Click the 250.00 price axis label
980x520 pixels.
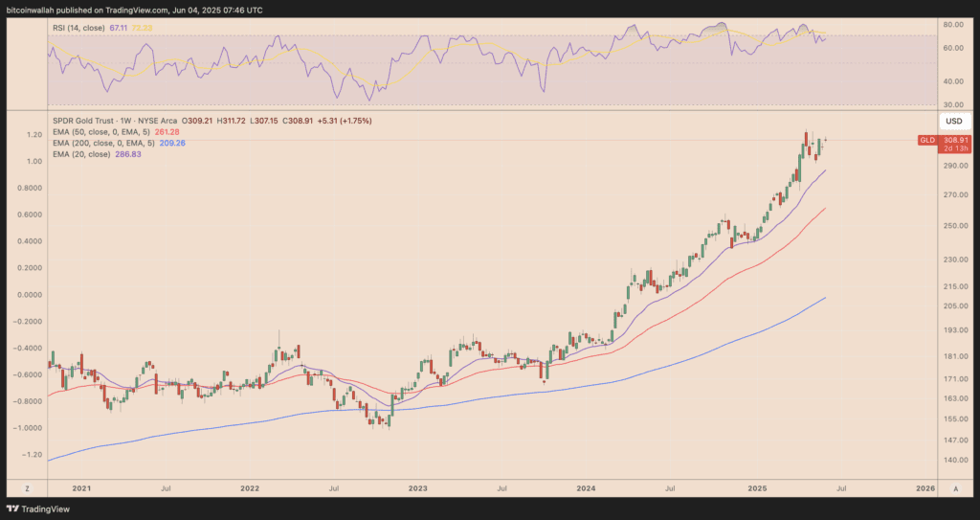956,226
